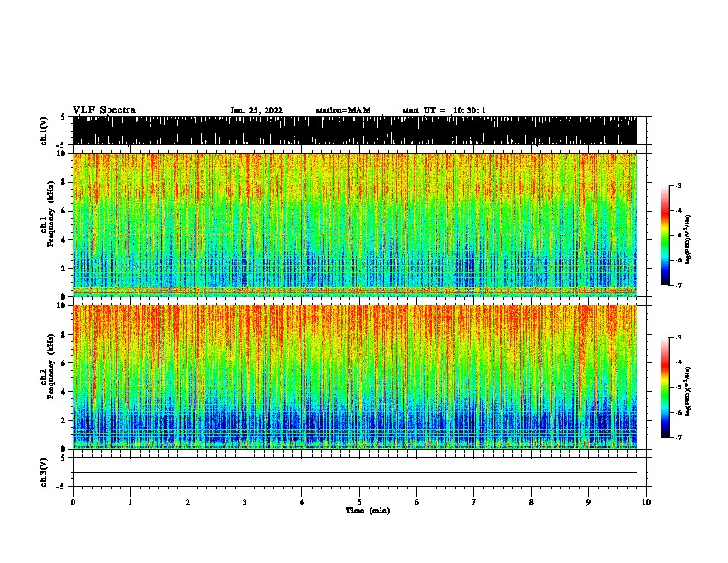Click the -3 label on ch.2 color bar
Image resolution: width=728 pixels, height=563 pixels.
[x=677, y=338]
